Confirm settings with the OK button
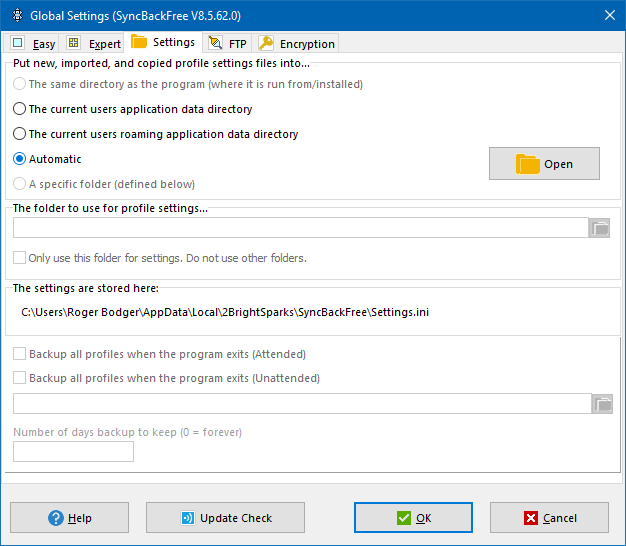The width and height of the screenshot is (626, 546). [x=413, y=518]
